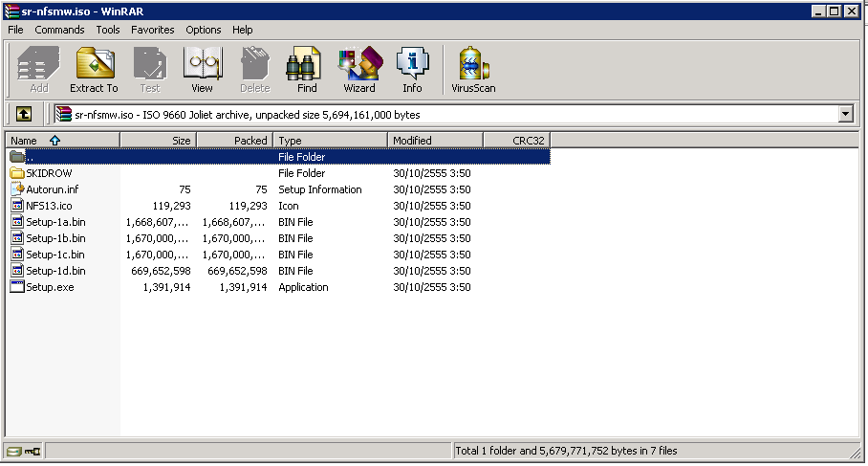Image resolution: width=868 pixels, height=466 pixels.
Task: Select the Setup-1c.bin file icon
Action: pos(17,255)
